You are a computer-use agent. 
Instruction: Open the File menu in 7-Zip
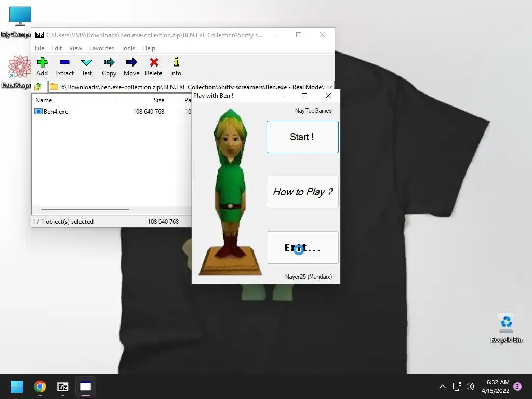coord(39,48)
